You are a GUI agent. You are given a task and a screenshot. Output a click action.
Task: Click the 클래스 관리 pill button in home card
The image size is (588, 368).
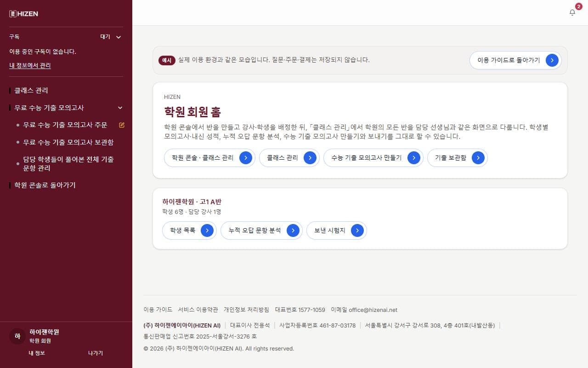tap(289, 158)
